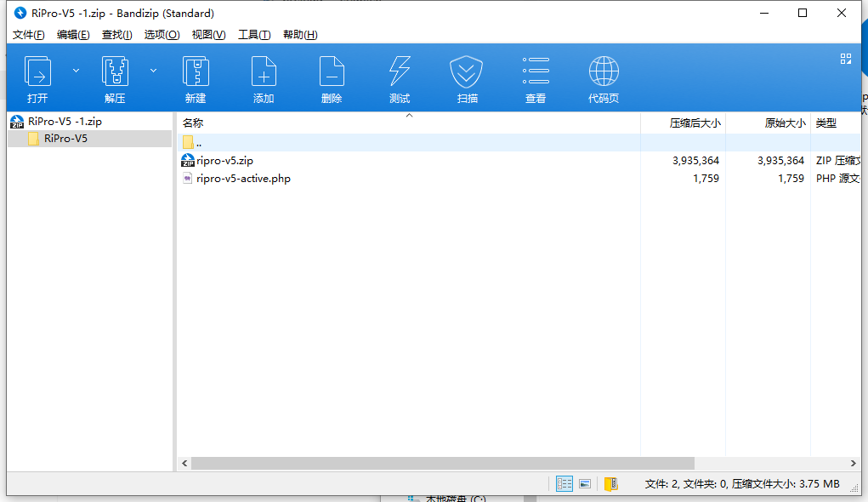The image size is (868, 502).
Task: Click original size 1,759 of ripro-v5-active.php
Action: tap(791, 179)
